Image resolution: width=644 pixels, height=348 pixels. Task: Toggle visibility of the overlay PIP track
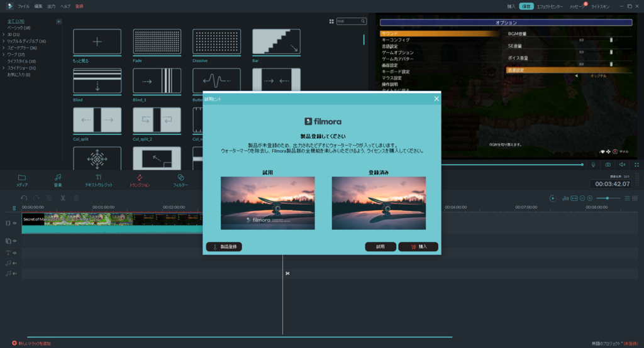(14, 241)
